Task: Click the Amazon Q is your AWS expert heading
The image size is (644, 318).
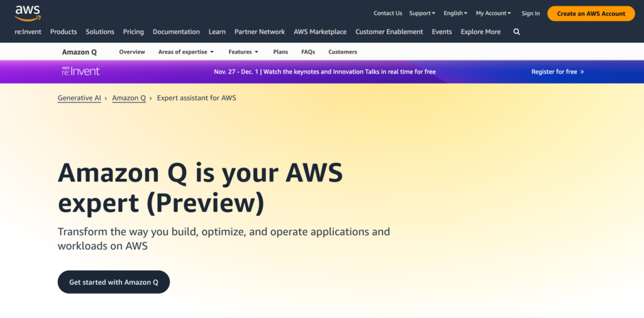Action: [200, 188]
